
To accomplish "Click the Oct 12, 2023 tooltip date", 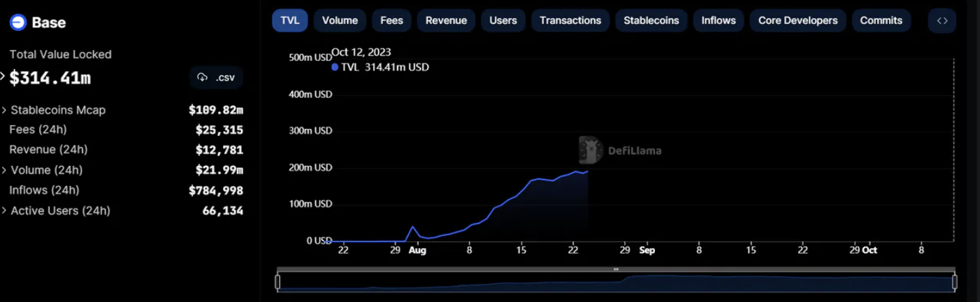I will 361,52.
